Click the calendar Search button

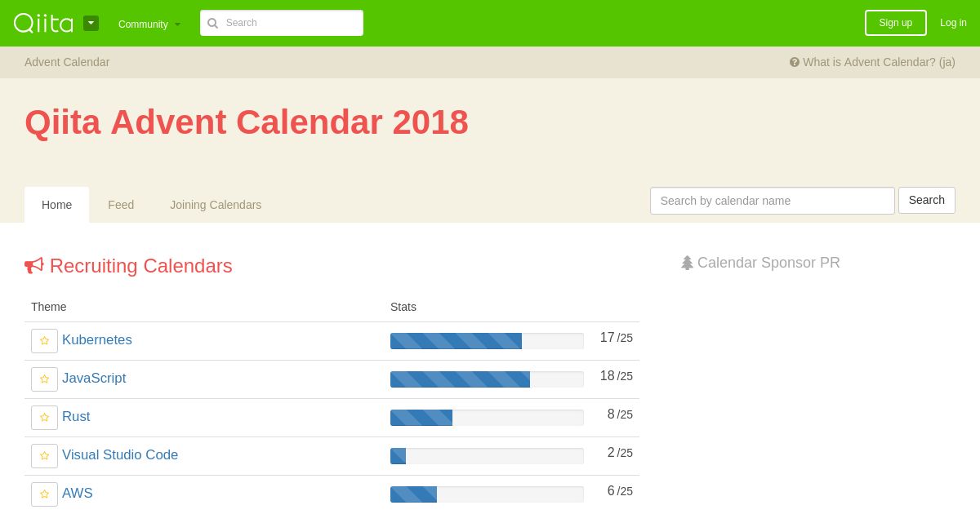tap(927, 201)
